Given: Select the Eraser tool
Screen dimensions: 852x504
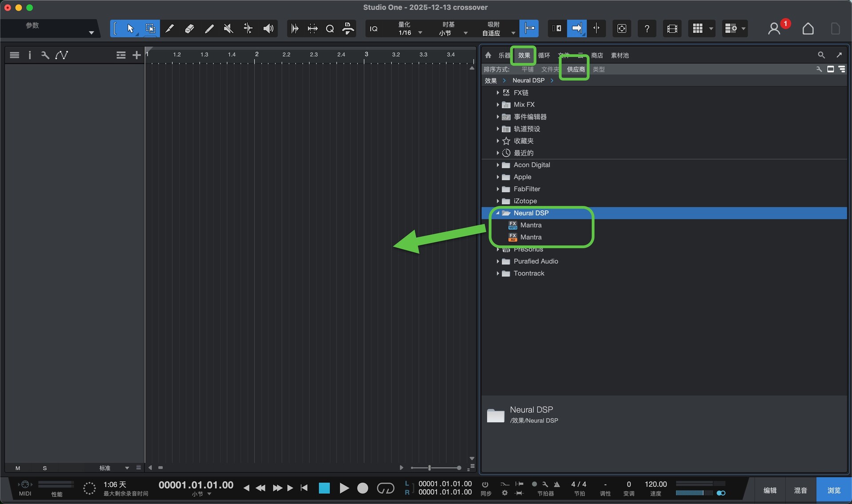Looking at the screenshot, I should tap(189, 29).
